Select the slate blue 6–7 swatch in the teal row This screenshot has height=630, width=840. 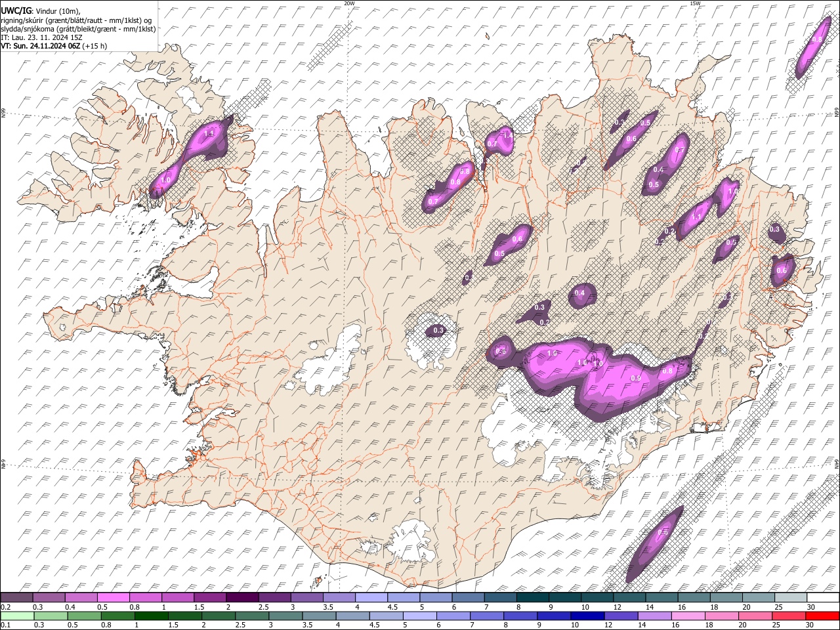[x=468, y=598]
